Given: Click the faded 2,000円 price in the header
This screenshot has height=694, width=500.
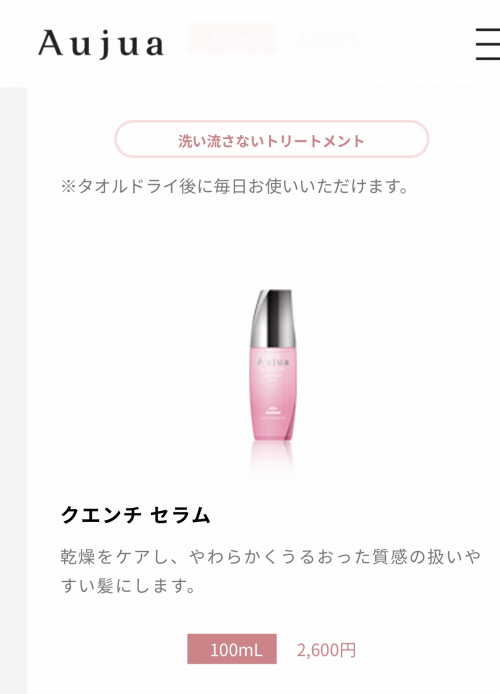Looking at the screenshot, I should tap(326, 39).
